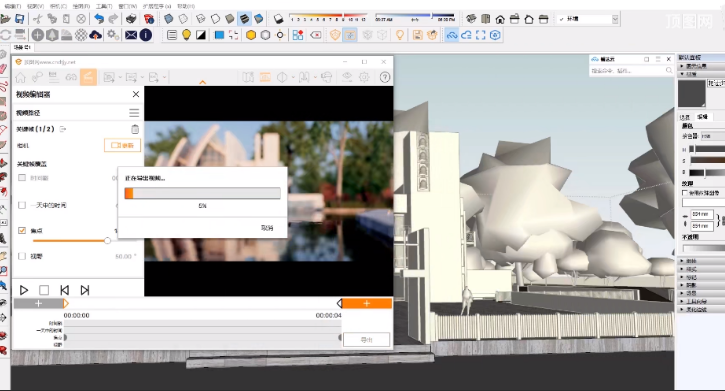Image resolution: width=725 pixels, height=391 pixels.
Task: Delete keyframe with the trash can icon
Action: tap(135, 129)
